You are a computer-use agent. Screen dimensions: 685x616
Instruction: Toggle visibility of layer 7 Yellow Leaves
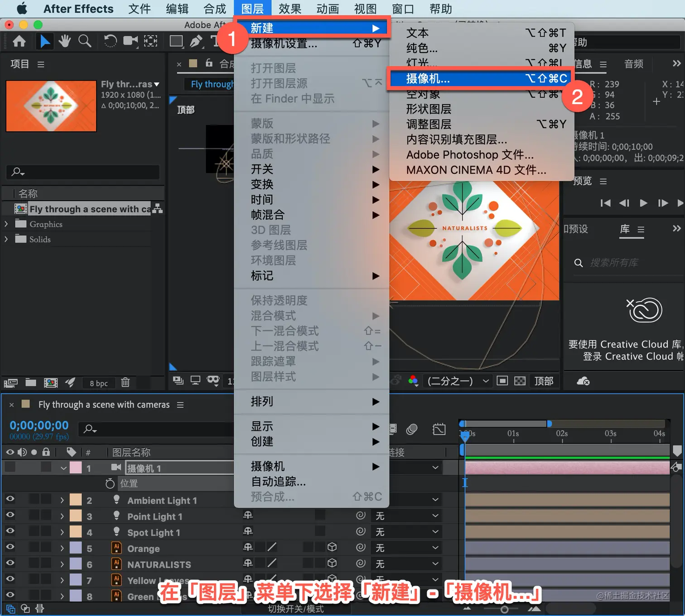(10, 579)
